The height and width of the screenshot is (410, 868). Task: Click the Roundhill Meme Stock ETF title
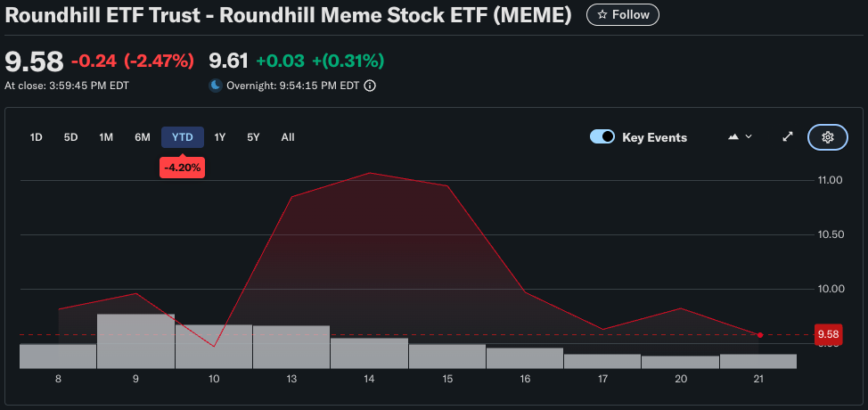pyautogui.click(x=288, y=15)
